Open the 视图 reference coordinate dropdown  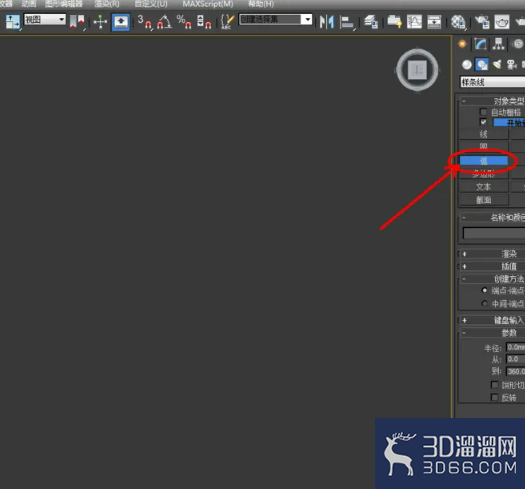pos(45,19)
